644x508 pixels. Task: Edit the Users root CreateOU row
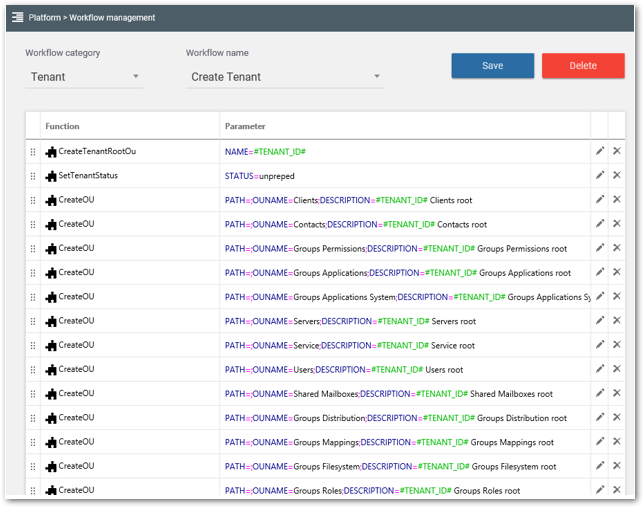(600, 369)
